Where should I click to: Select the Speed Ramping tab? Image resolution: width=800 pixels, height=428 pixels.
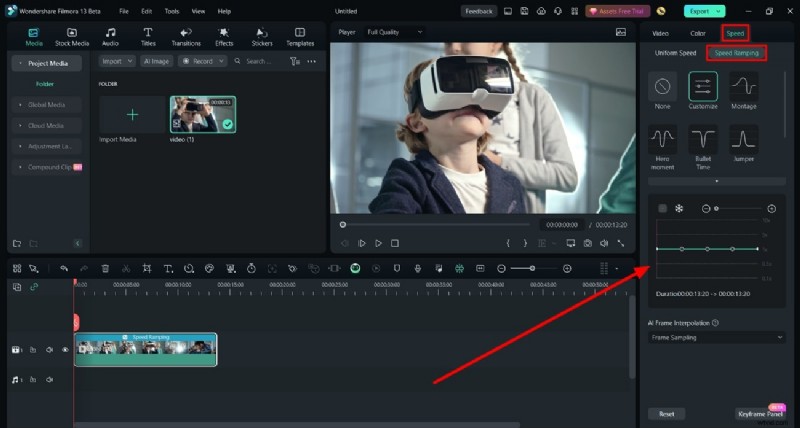[x=736, y=53]
